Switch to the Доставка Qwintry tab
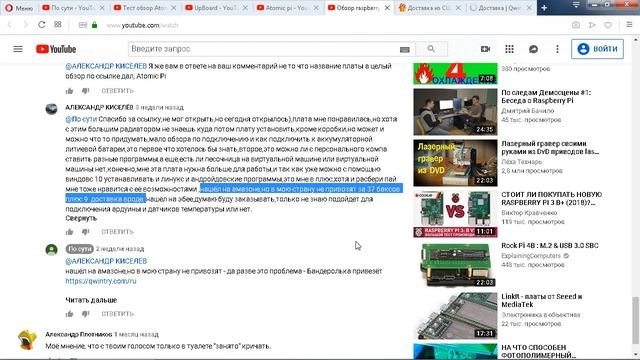The width and height of the screenshot is (640, 360). pos(495,8)
